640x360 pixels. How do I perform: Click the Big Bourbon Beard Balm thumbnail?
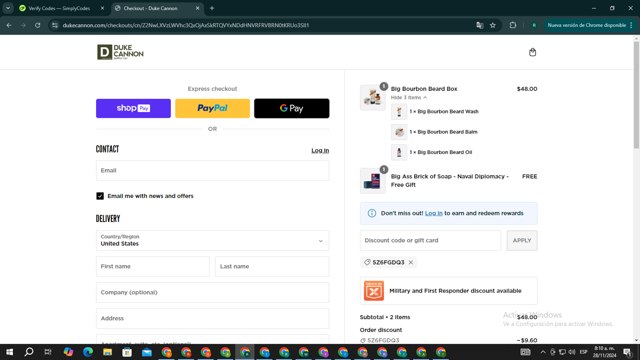[399, 132]
